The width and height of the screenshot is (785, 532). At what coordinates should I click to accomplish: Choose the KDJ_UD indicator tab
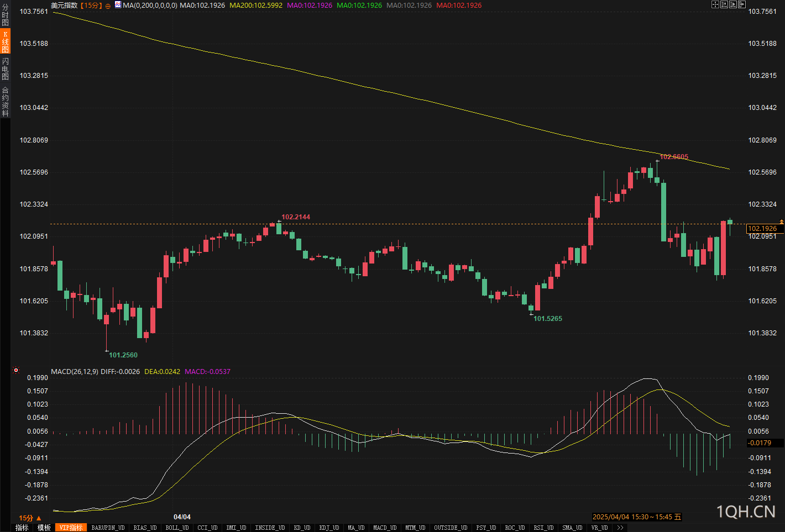click(329, 528)
